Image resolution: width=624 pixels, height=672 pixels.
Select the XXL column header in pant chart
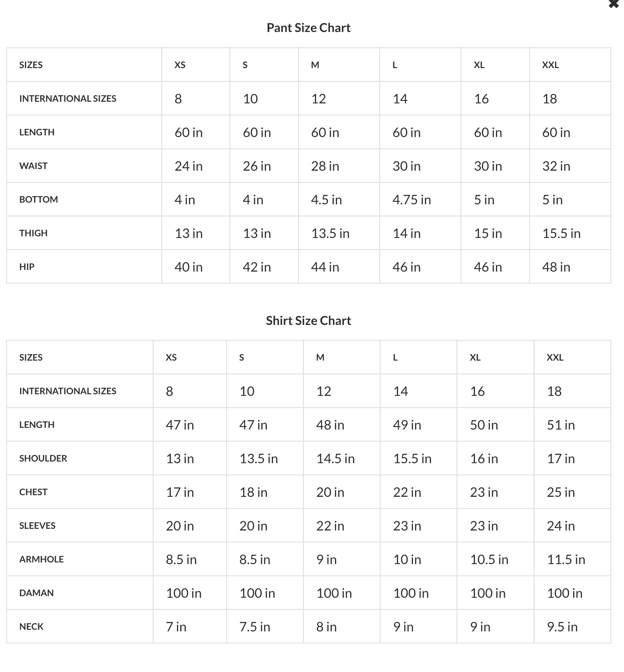(x=550, y=65)
